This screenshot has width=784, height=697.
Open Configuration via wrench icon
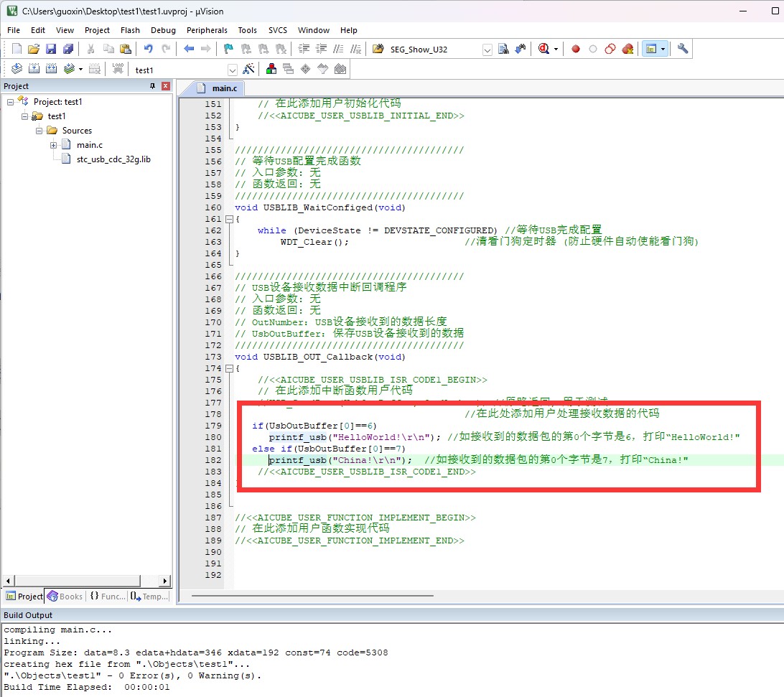683,49
